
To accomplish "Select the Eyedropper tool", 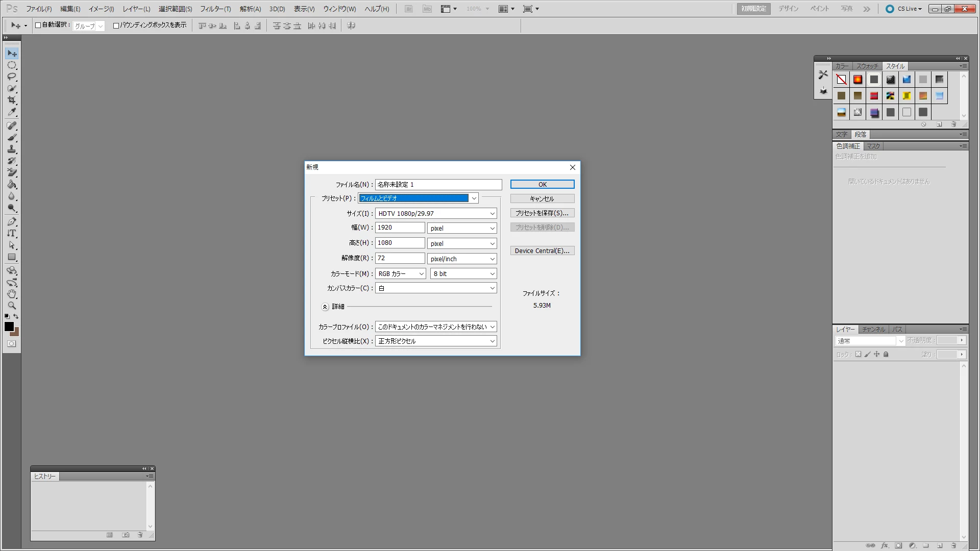I will point(12,112).
